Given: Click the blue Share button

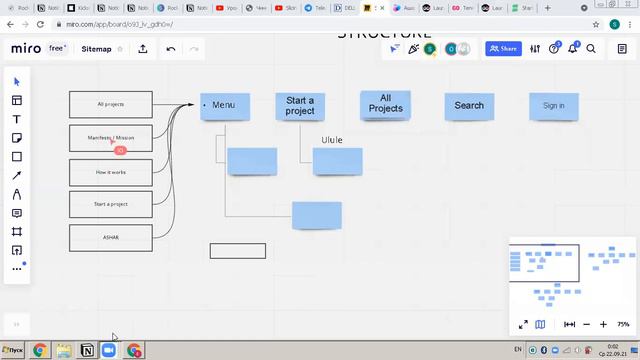Looking at the screenshot, I should point(503,49).
